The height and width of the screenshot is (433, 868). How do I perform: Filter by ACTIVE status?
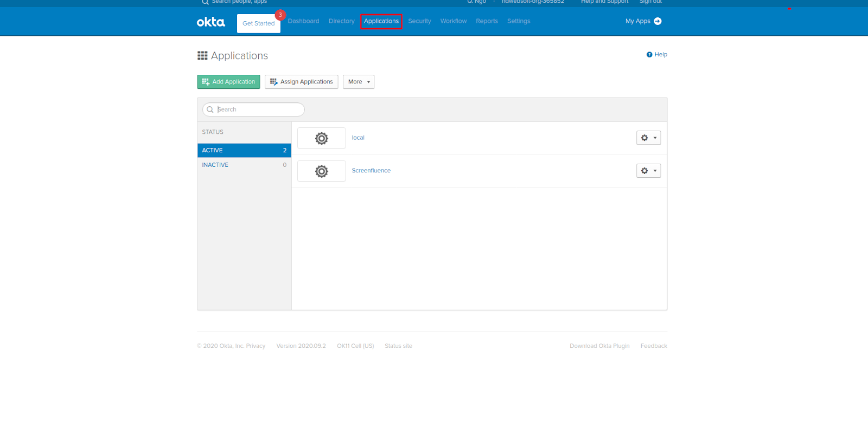[x=244, y=151]
